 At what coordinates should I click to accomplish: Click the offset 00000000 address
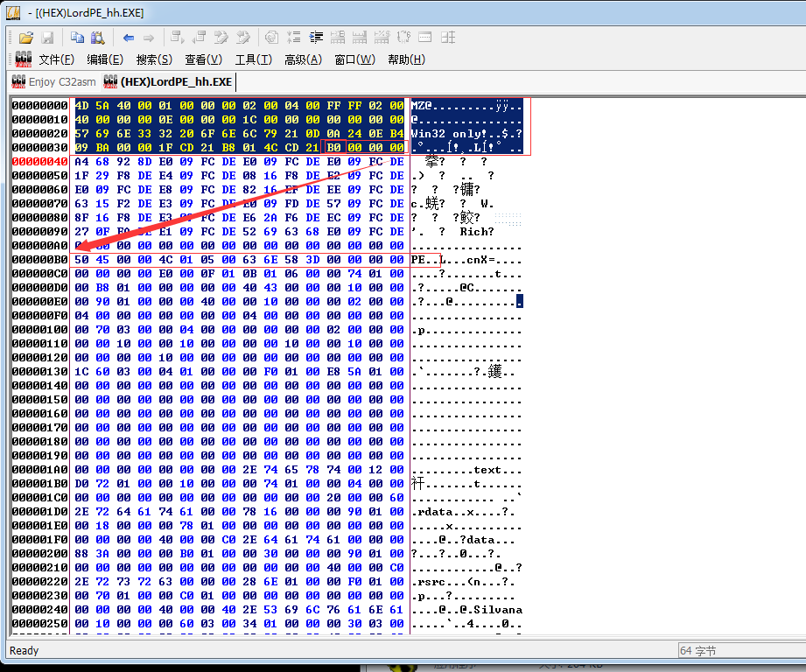[40, 106]
